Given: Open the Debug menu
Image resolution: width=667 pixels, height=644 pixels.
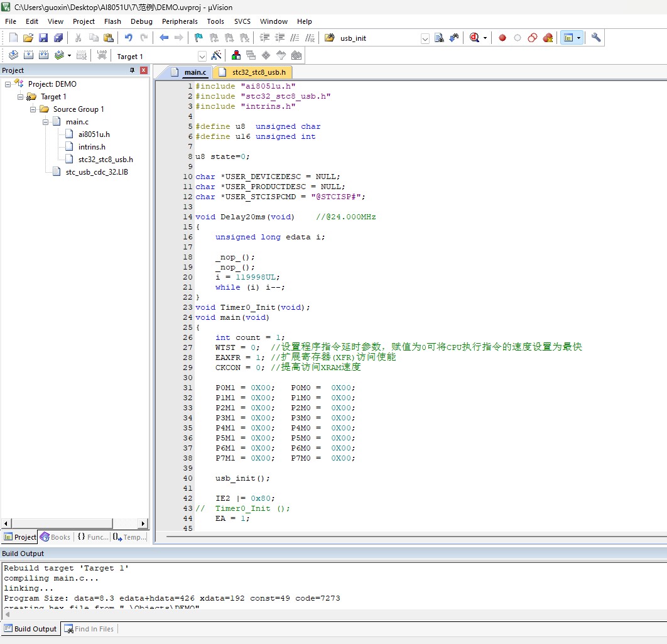Looking at the screenshot, I should tap(141, 21).
